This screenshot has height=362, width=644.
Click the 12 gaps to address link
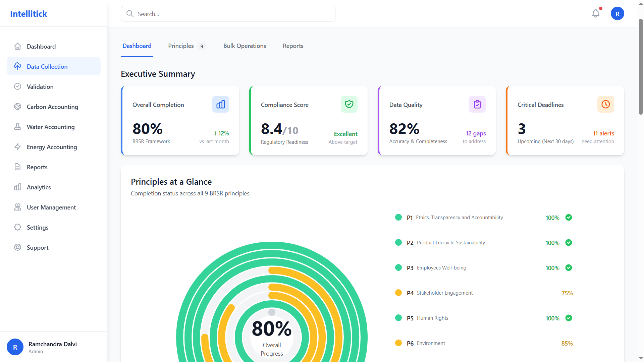[475, 137]
